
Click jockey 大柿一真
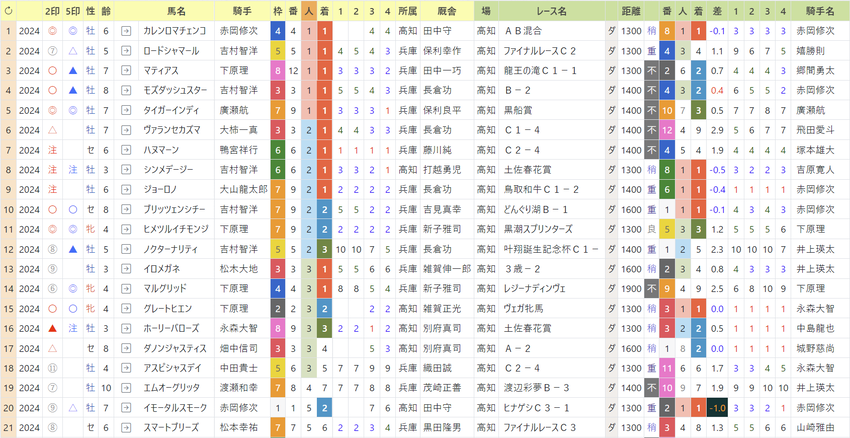(x=239, y=130)
